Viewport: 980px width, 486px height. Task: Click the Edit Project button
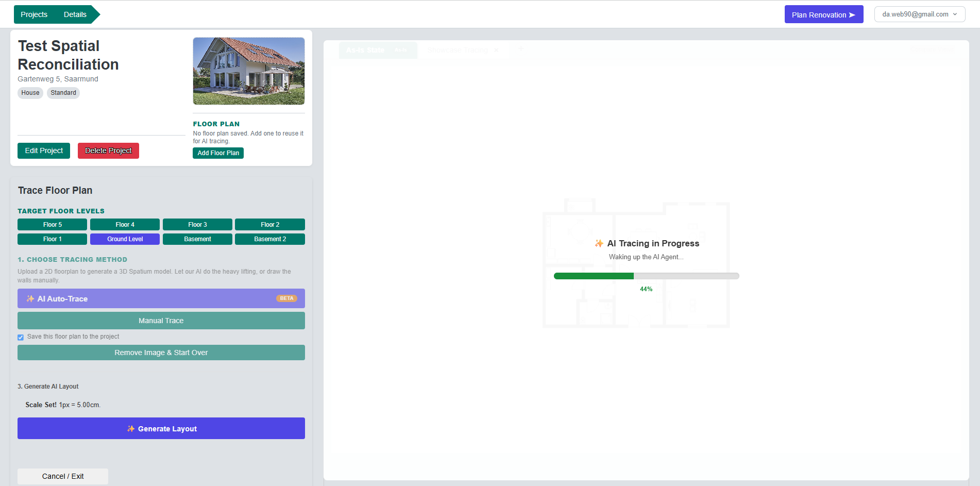44,150
